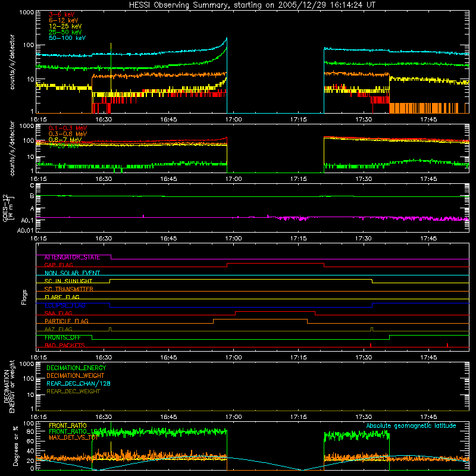
Task: Click the vertical Flags axis title
Action: (x=24, y=297)
